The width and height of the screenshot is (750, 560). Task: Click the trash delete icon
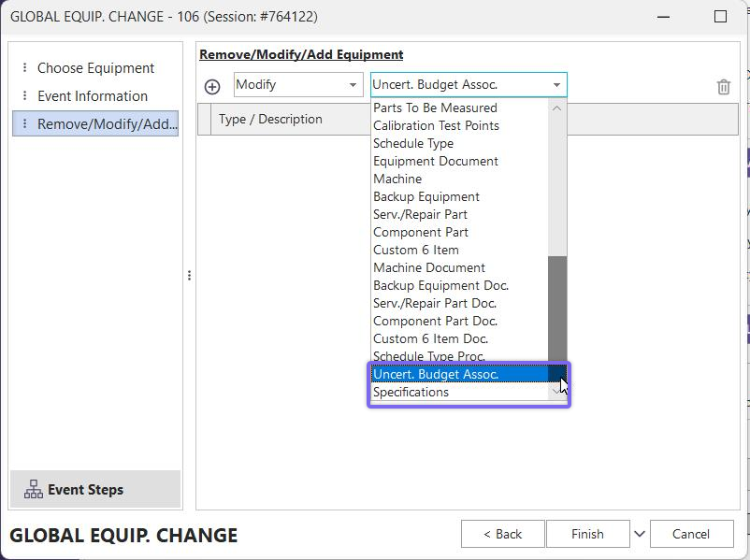click(x=723, y=87)
